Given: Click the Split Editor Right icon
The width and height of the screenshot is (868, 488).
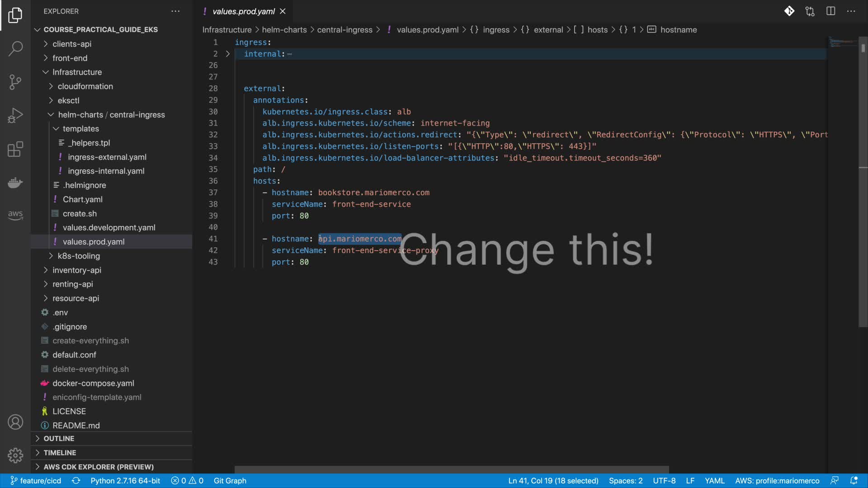Looking at the screenshot, I should coord(830,11).
